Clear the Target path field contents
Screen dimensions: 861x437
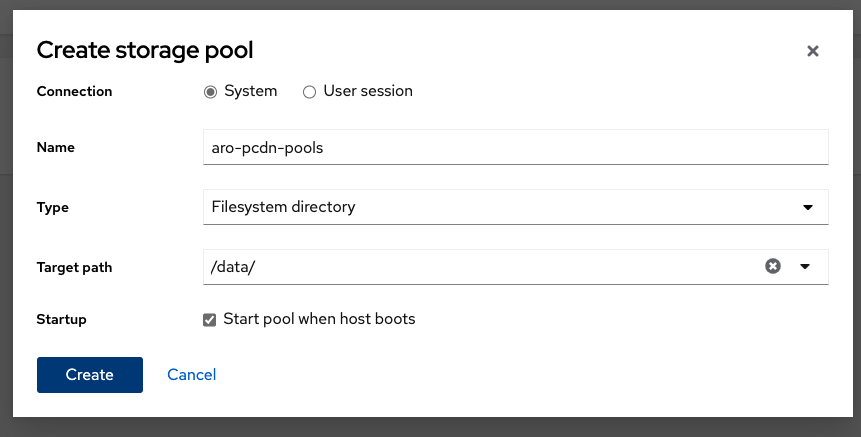772,266
